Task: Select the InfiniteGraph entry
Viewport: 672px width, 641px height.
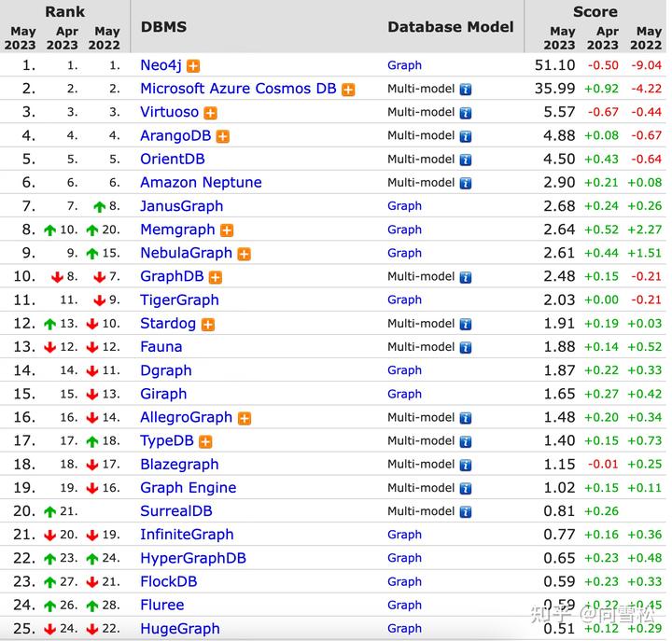Action: click(187, 535)
